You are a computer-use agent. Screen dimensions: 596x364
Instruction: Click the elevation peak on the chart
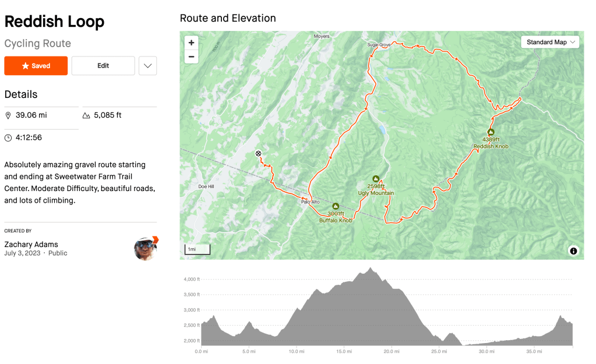point(370,268)
